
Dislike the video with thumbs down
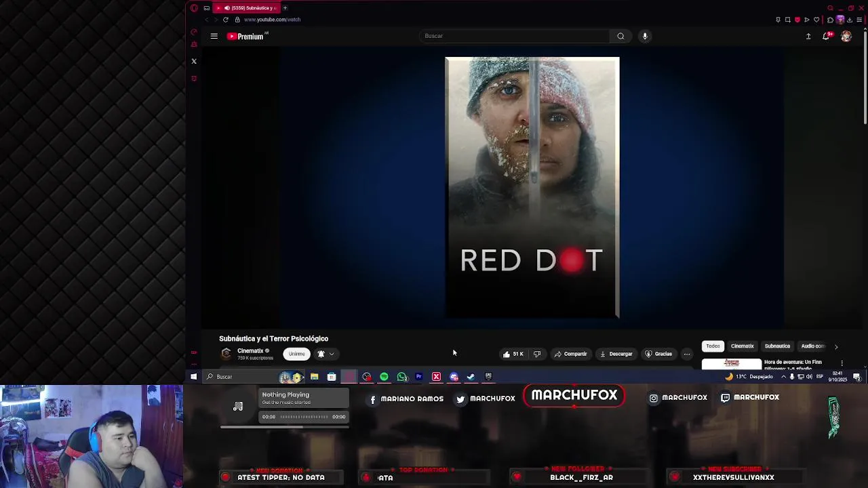pyautogui.click(x=537, y=354)
